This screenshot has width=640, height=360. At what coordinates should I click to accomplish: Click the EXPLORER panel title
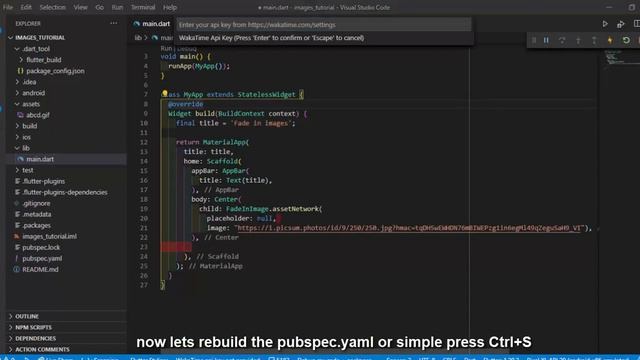tap(28, 24)
